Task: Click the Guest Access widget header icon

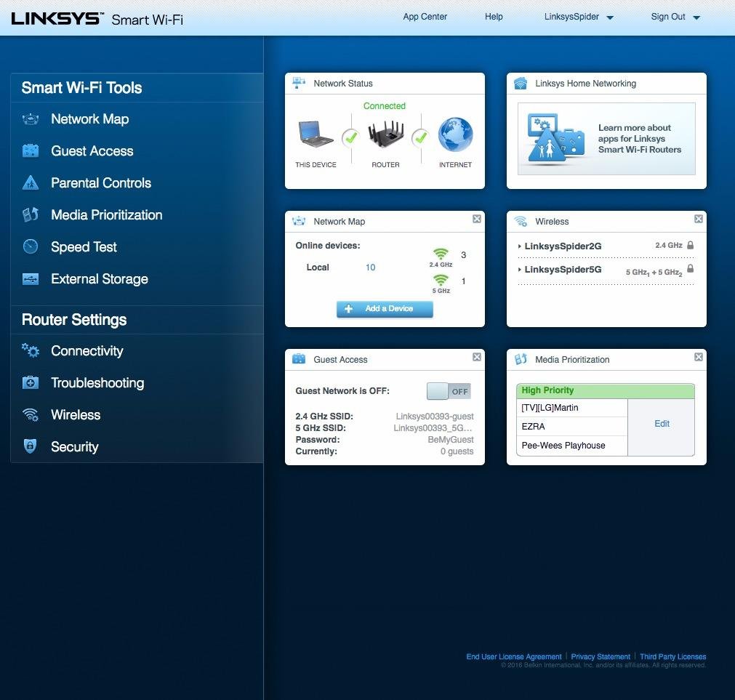Action: 299,359
